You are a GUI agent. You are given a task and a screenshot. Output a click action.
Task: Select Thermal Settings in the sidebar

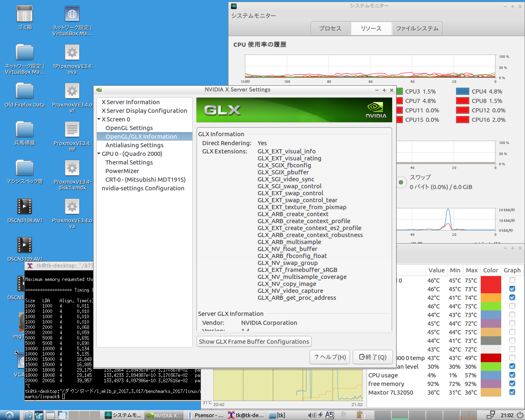pos(129,162)
